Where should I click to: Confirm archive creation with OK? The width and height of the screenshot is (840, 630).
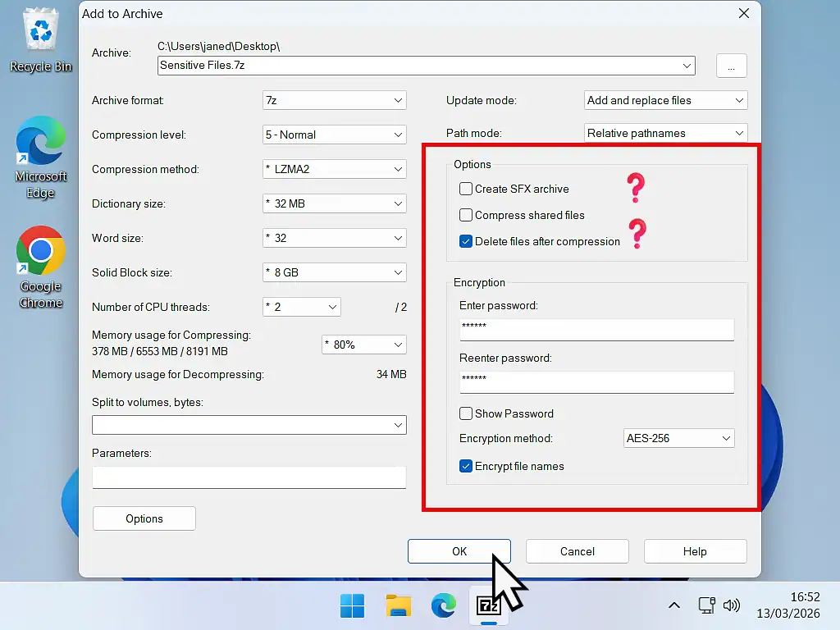[x=459, y=550]
